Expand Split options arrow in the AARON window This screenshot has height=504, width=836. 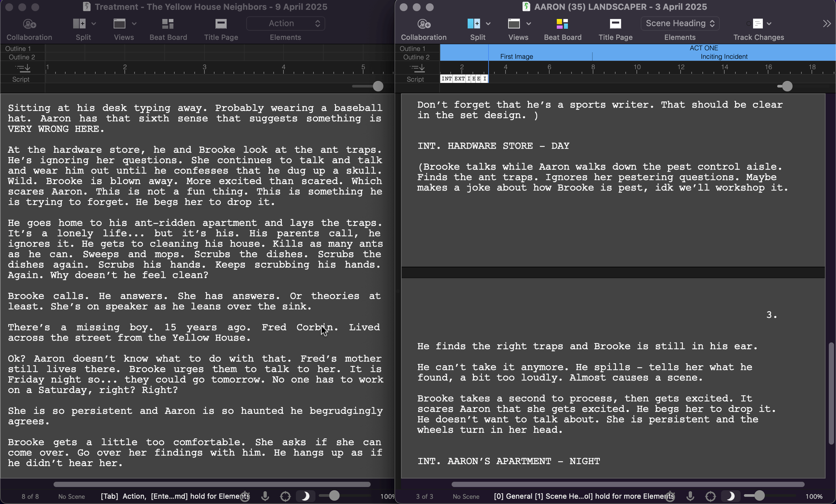pyautogui.click(x=488, y=24)
